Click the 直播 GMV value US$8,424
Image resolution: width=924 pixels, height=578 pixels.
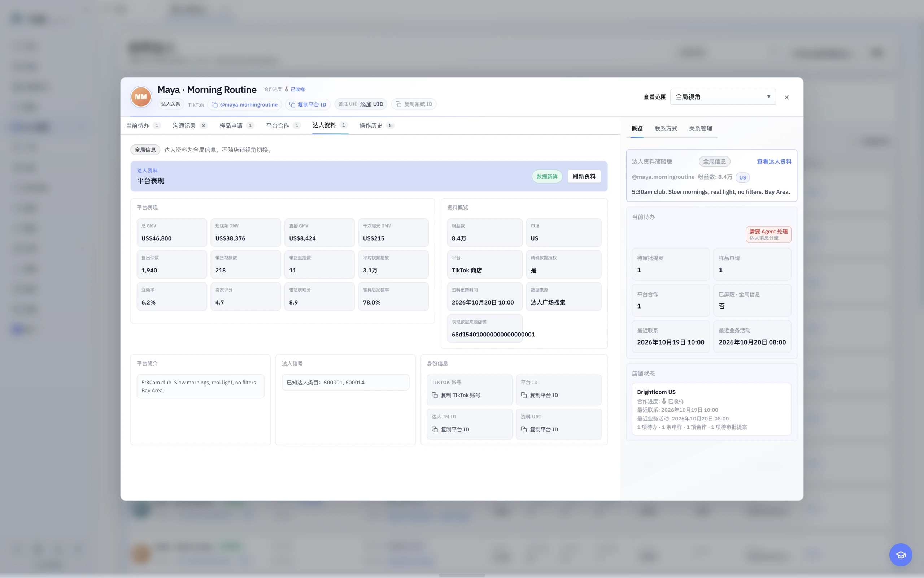click(302, 238)
